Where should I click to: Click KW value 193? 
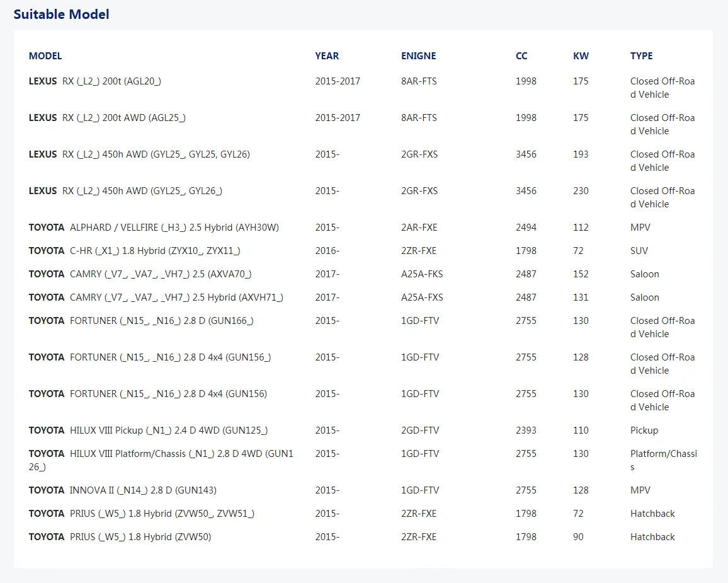point(581,154)
